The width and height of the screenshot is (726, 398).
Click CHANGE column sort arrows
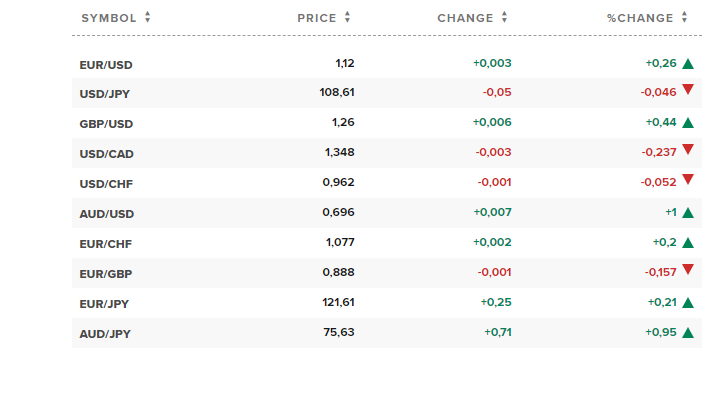[504, 18]
